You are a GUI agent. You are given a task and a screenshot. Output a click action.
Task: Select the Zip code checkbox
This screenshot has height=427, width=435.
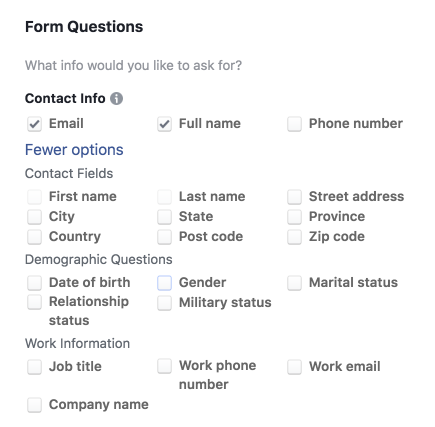tap(294, 237)
